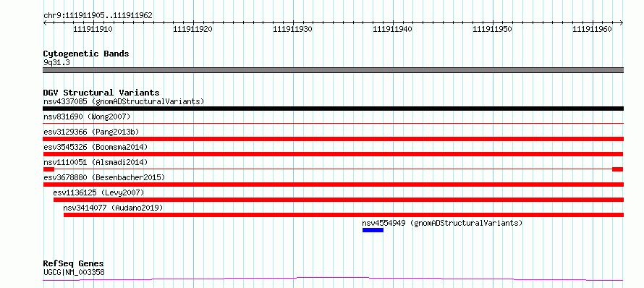This screenshot has height=288, width=644.
Task: Click the chr9:111911905..111911962 region label
Action: point(98,16)
